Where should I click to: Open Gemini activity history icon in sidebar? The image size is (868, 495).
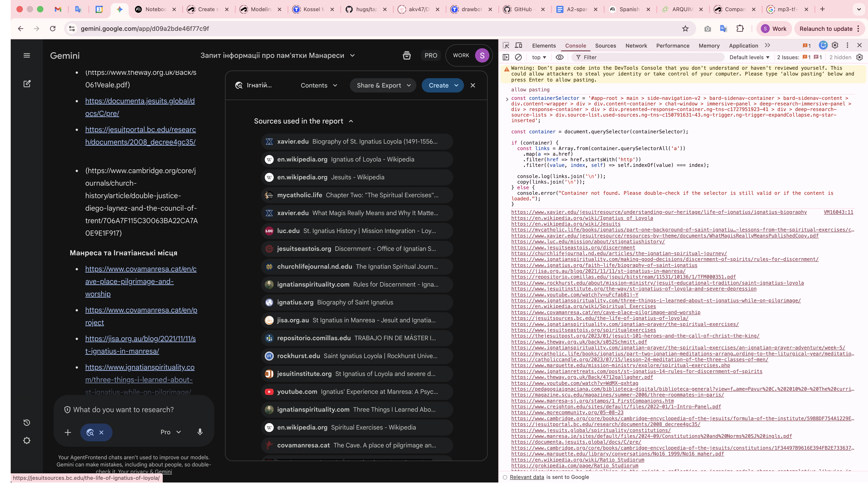click(x=27, y=423)
